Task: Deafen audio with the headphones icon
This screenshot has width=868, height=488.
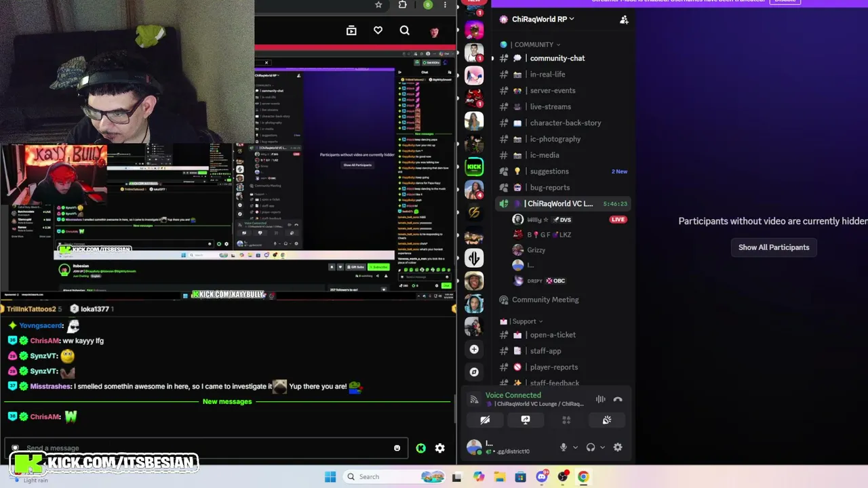Action: [x=591, y=447]
